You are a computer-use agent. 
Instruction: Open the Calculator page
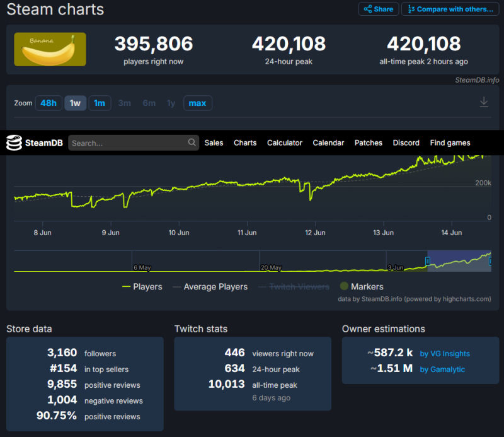coord(285,143)
